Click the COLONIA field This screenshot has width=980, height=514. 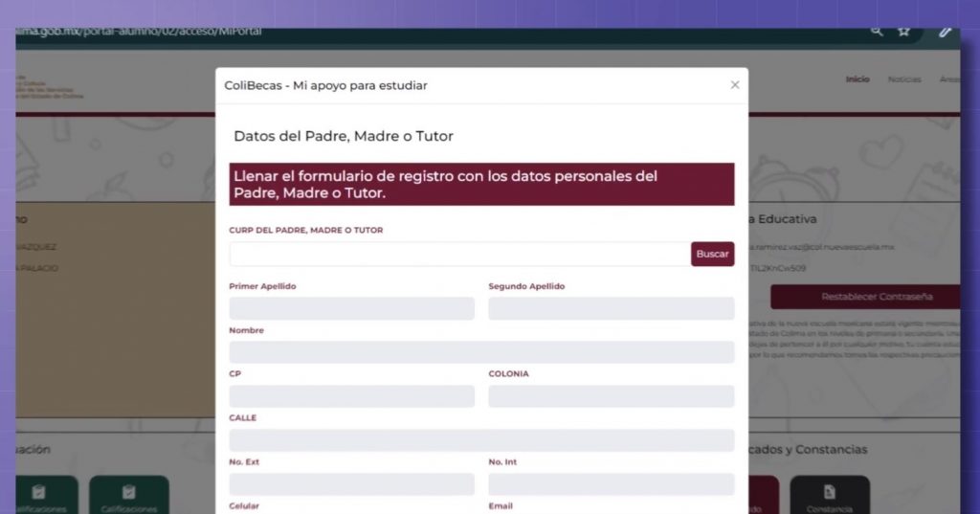[611, 396]
